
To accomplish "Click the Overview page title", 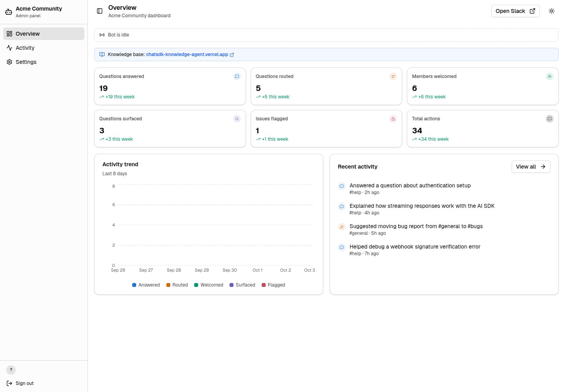I will point(122,7).
